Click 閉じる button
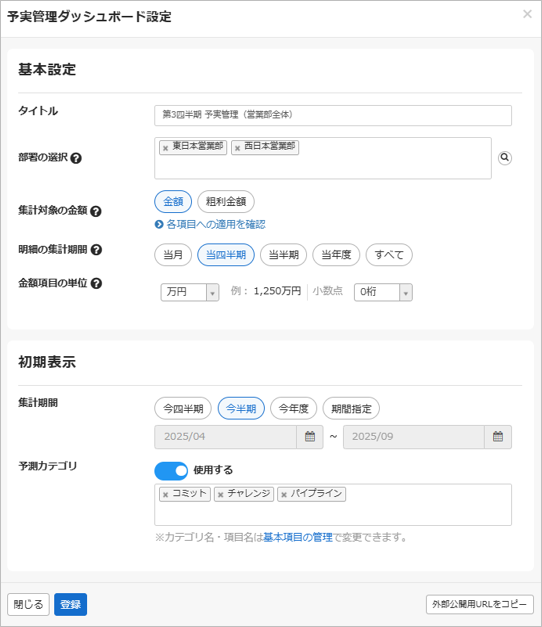The image size is (542, 627). pyautogui.click(x=28, y=604)
